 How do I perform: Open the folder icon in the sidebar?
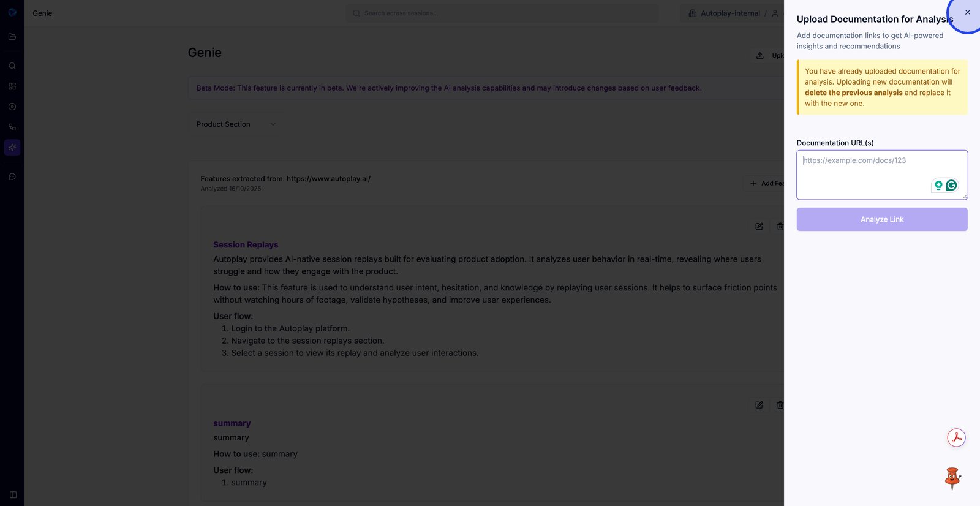click(12, 37)
